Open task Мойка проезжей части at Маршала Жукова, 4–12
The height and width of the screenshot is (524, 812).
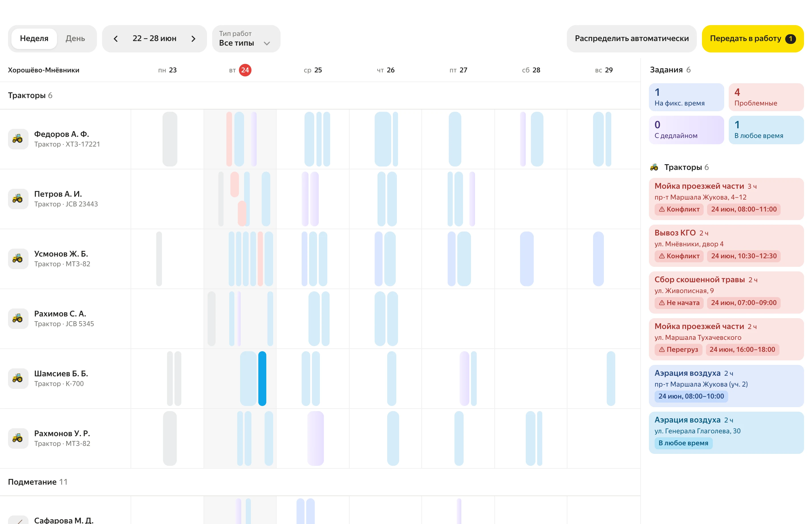coord(726,199)
